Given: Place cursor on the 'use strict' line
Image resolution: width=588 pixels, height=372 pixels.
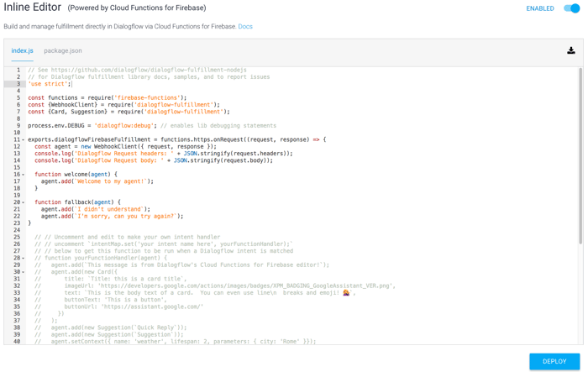Looking at the screenshot, I should [49, 84].
